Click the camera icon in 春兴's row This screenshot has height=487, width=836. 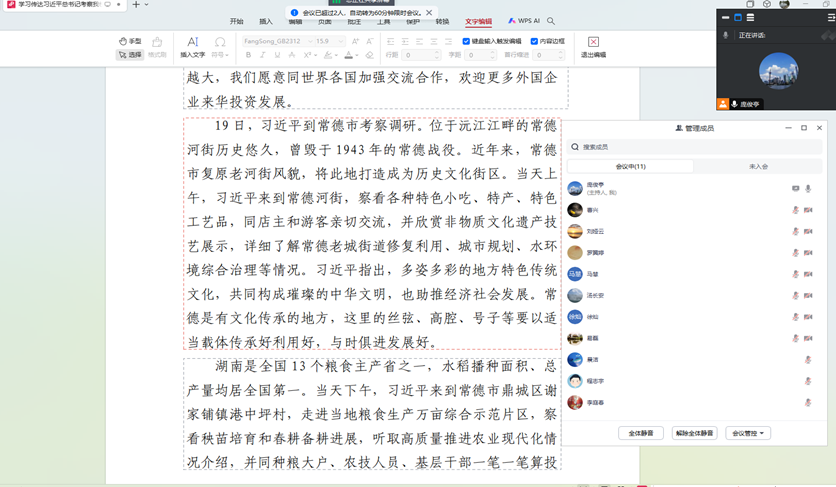(x=808, y=210)
